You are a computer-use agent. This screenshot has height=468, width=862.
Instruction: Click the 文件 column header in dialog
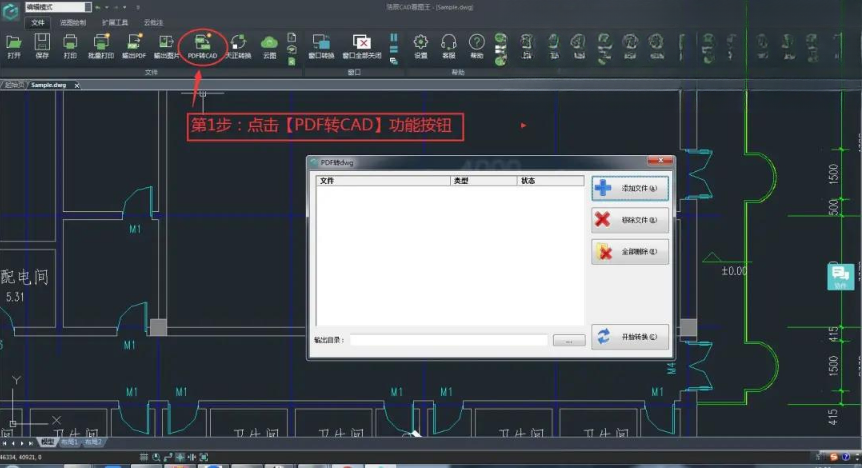(x=383, y=181)
